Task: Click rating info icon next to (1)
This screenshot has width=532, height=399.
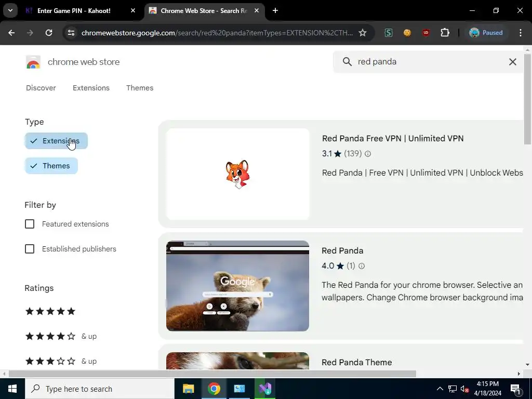Action: (x=362, y=266)
